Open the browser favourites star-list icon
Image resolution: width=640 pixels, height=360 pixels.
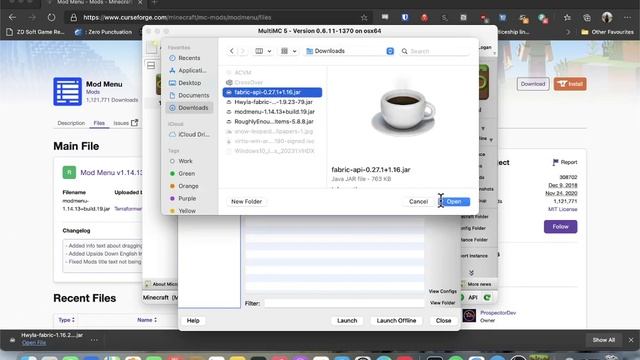(567, 18)
